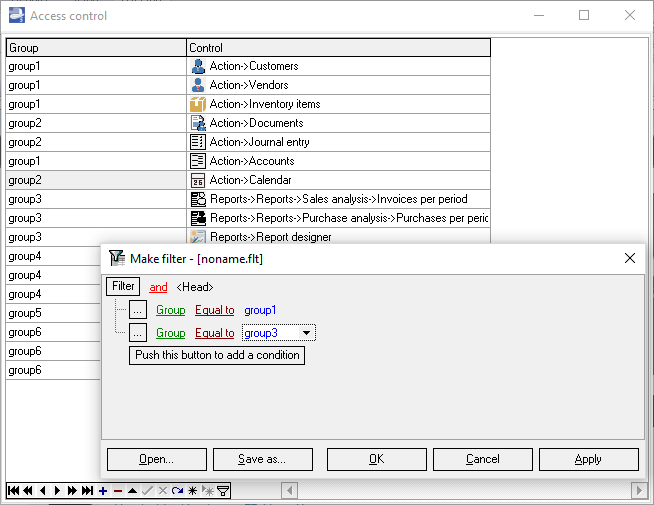The height and width of the screenshot is (505, 654).
Task: Close the Make filter dialog
Action: point(630,258)
